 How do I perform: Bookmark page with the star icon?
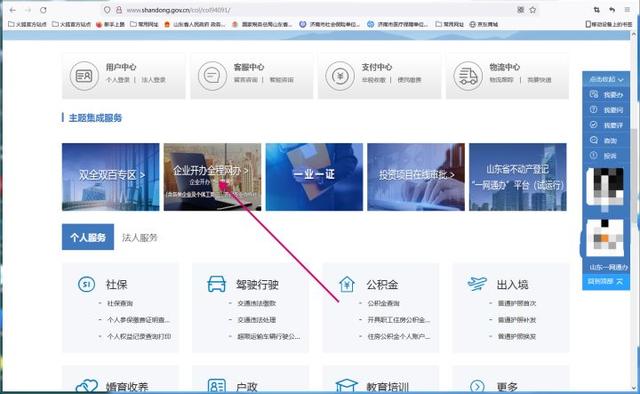[x=533, y=10]
